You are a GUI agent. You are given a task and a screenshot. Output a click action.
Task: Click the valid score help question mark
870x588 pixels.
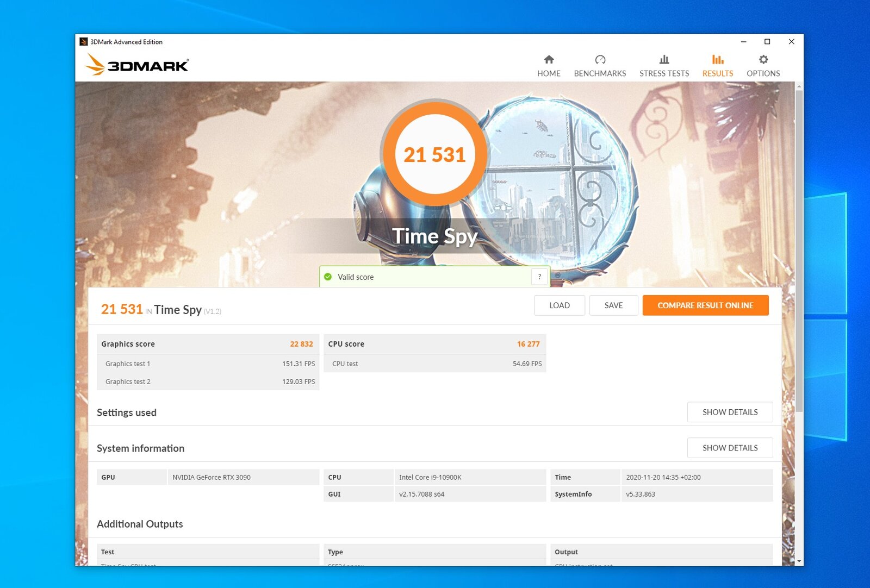pyautogui.click(x=539, y=277)
